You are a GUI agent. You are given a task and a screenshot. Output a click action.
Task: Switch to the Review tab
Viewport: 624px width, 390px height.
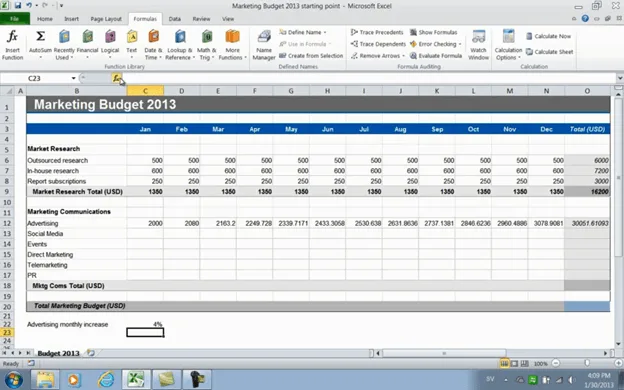(x=201, y=19)
